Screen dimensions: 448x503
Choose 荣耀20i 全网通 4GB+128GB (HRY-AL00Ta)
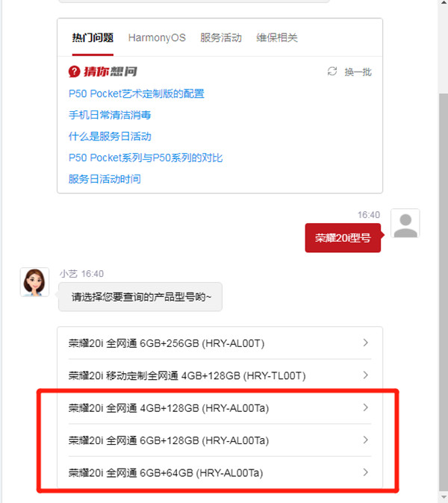220,408
